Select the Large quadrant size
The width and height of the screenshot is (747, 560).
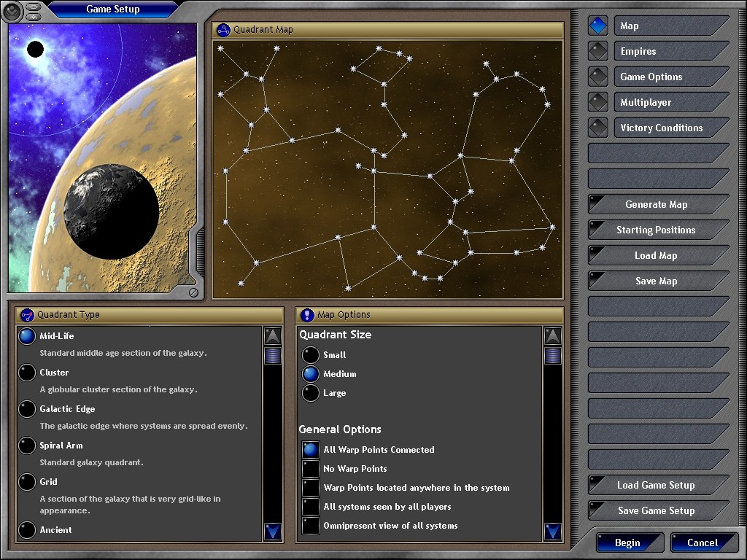[311, 393]
